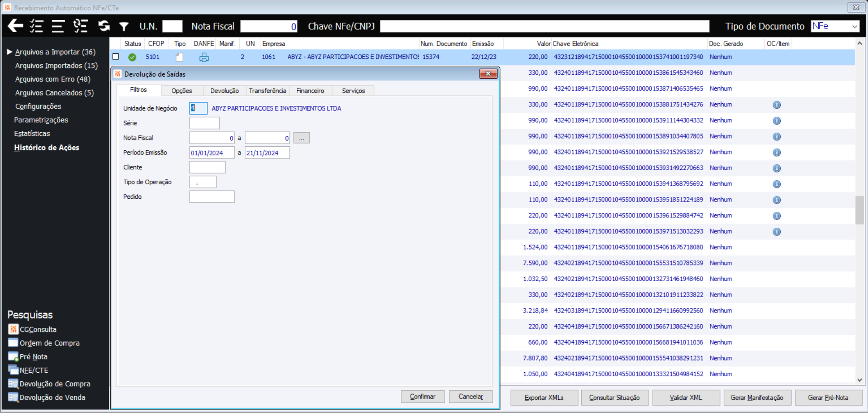
Task: Focus the Período Emissão end date field
Action: [267, 153]
